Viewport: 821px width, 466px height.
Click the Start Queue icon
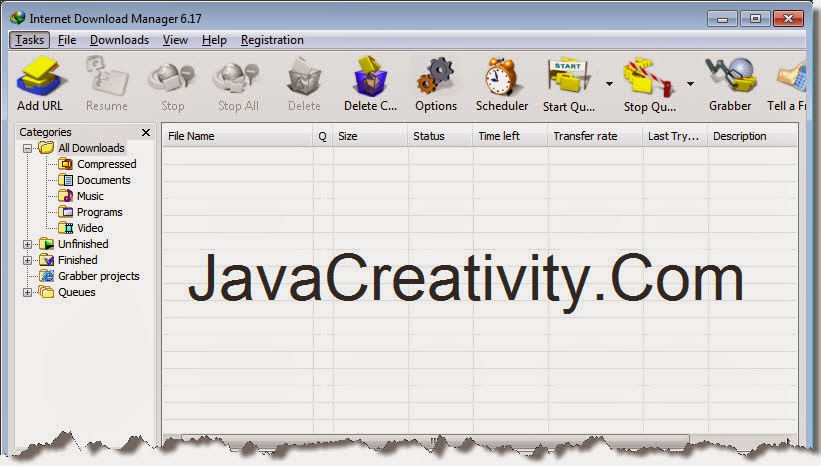point(568,77)
